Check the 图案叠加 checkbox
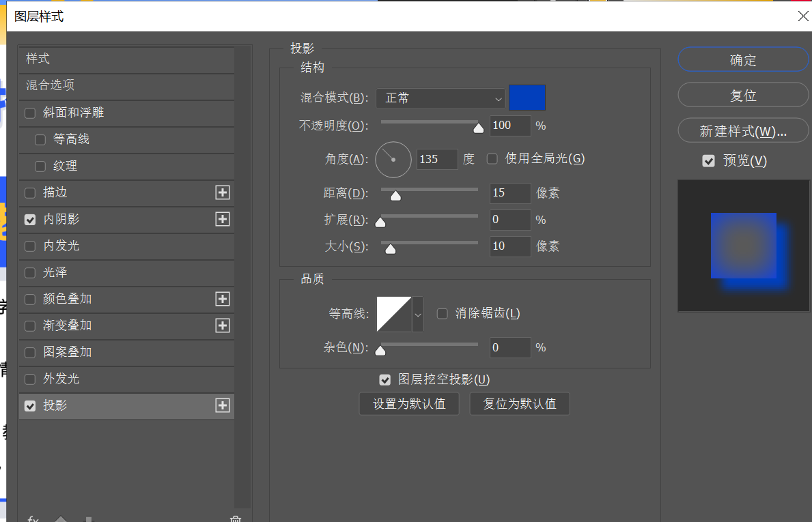Image resolution: width=812 pixels, height=522 pixels. [x=30, y=353]
